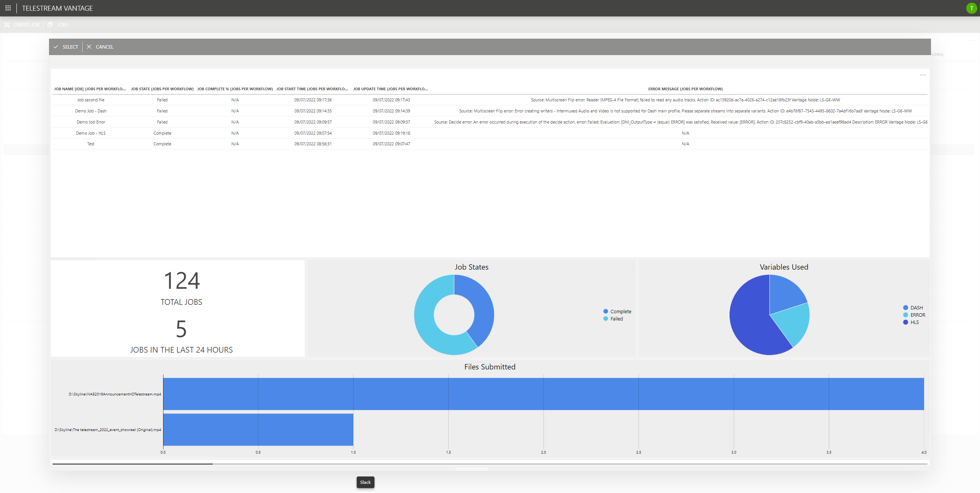The width and height of the screenshot is (980, 493).
Task: Click the Create Job icon
Action: point(7,25)
